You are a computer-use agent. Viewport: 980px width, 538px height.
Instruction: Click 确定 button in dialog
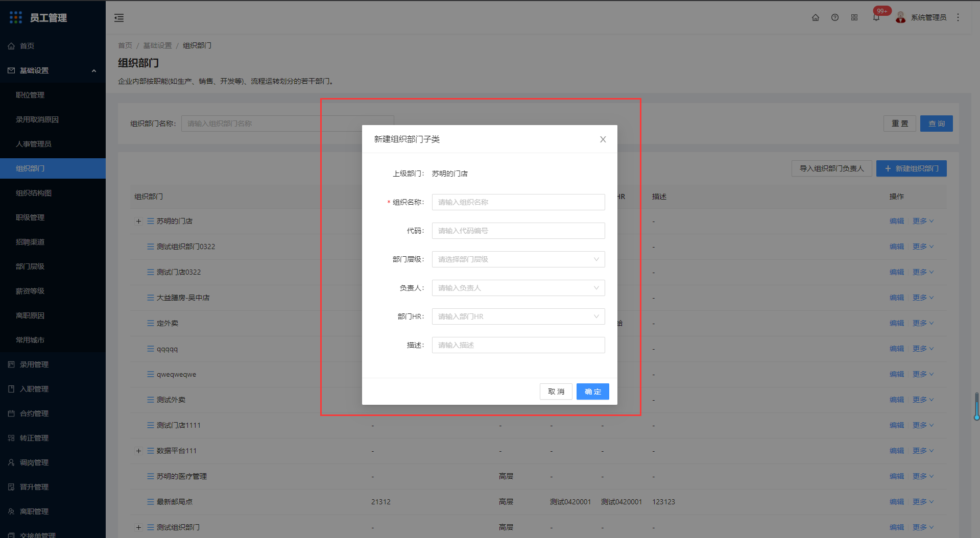(593, 392)
